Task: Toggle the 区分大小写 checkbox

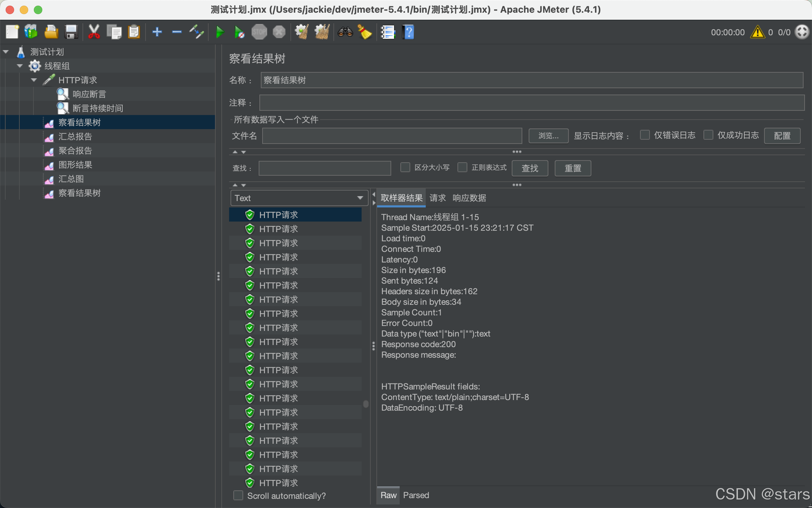Action: coord(405,167)
